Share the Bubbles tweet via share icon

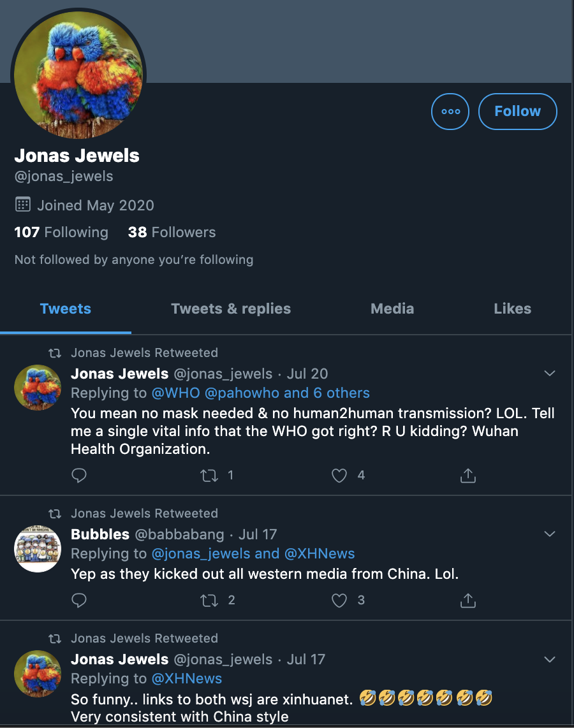pos(468,601)
